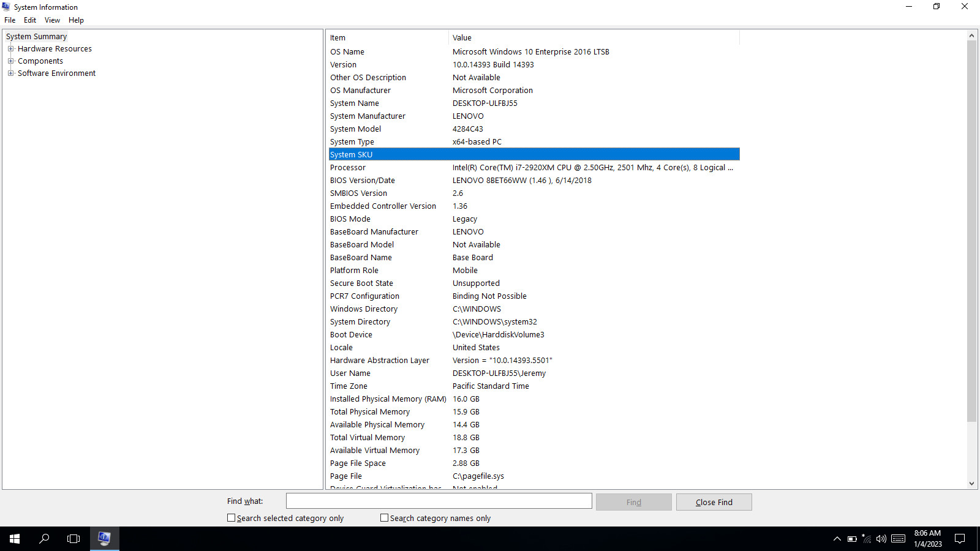Open the File menu

(x=10, y=20)
